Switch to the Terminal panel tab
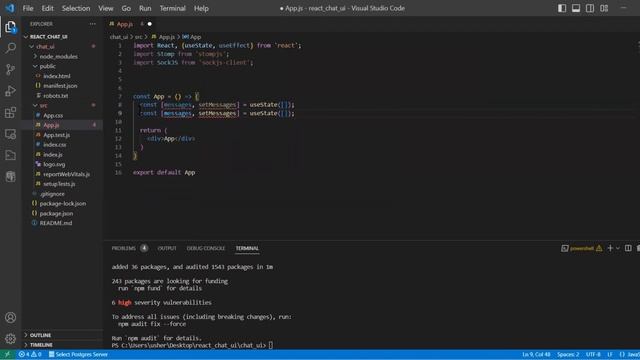Screen dimensions: 640x360 coord(247,248)
